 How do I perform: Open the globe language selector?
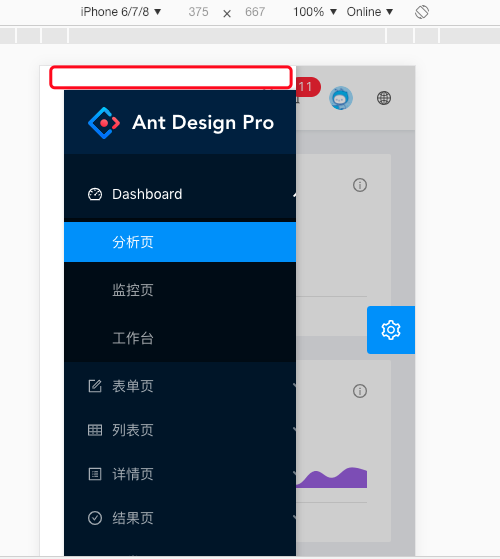[x=384, y=98]
